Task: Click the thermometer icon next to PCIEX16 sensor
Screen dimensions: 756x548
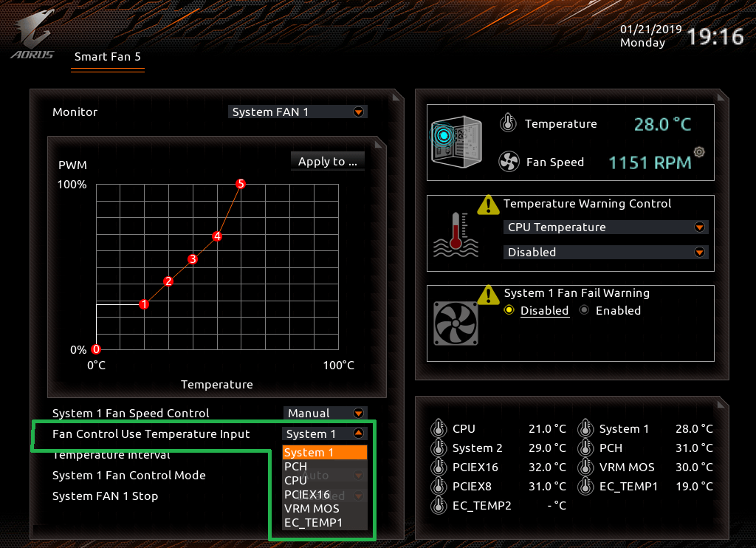Action: [439, 467]
